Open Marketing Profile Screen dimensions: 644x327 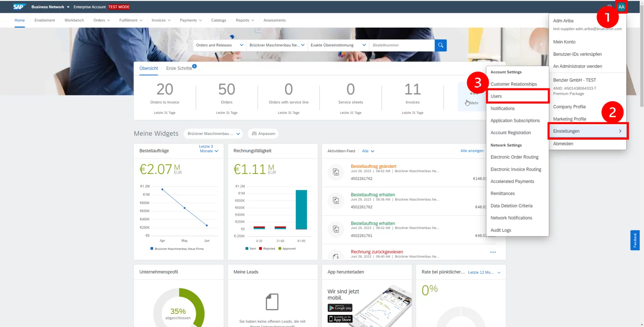tap(570, 119)
